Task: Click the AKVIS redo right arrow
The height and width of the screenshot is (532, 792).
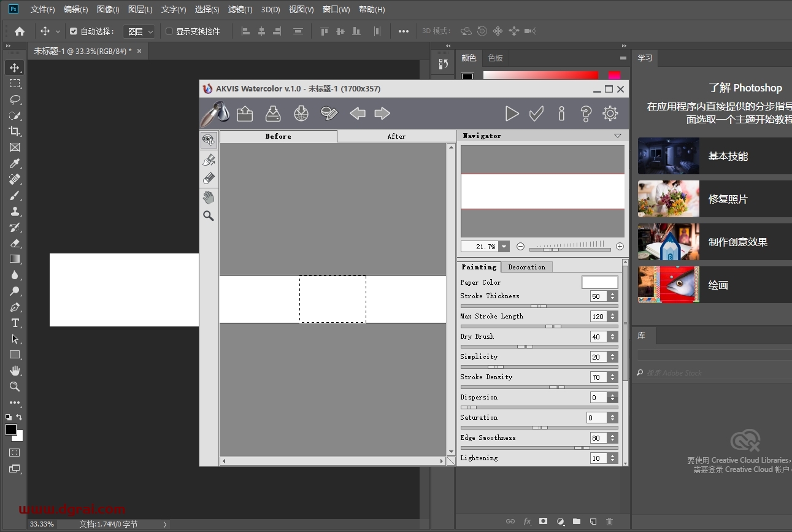Action: pyautogui.click(x=382, y=114)
